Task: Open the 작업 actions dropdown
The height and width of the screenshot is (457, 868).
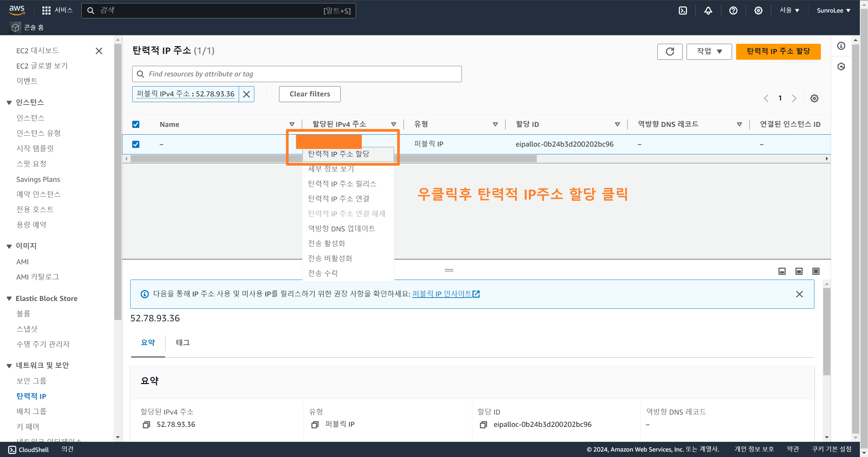Action: point(709,52)
